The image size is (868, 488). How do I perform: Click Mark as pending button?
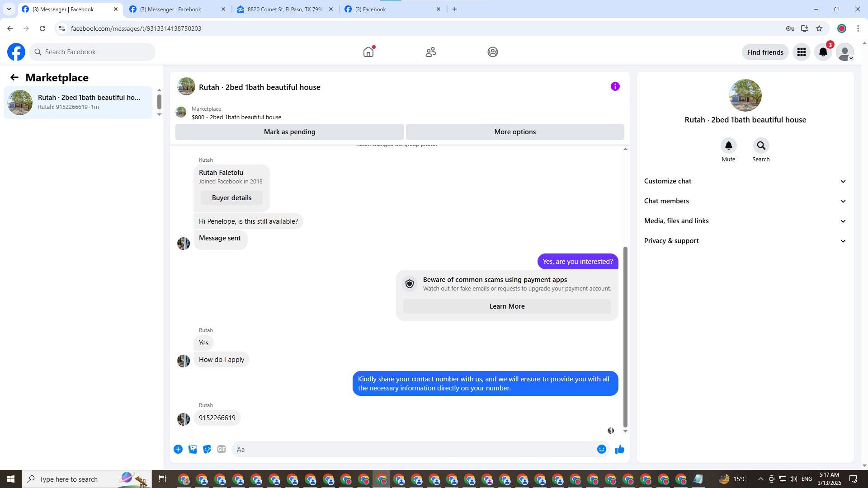pyautogui.click(x=289, y=132)
